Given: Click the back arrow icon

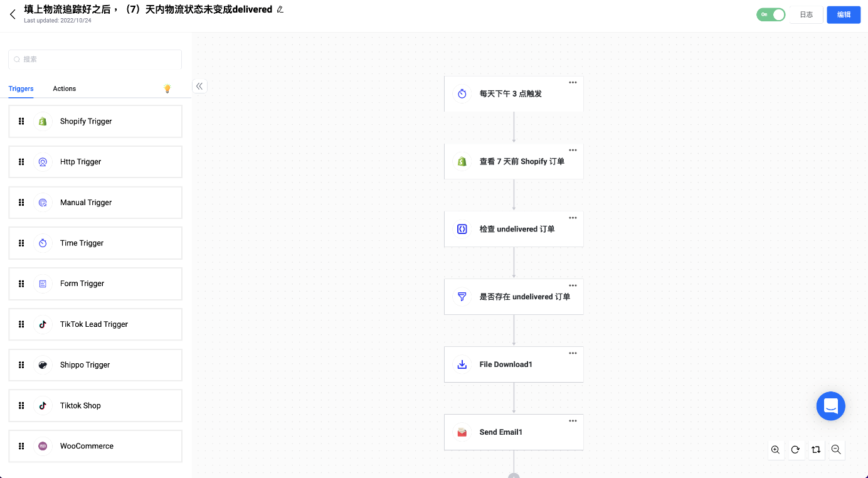Looking at the screenshot, I should [x=13, y=14].
